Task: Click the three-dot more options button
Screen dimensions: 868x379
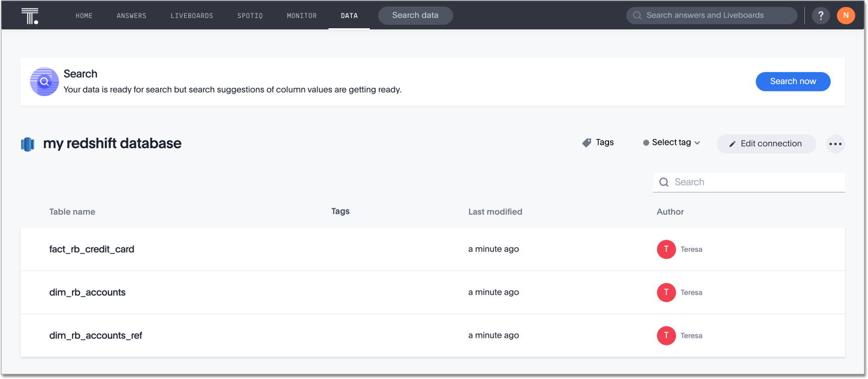Action: 835,144
